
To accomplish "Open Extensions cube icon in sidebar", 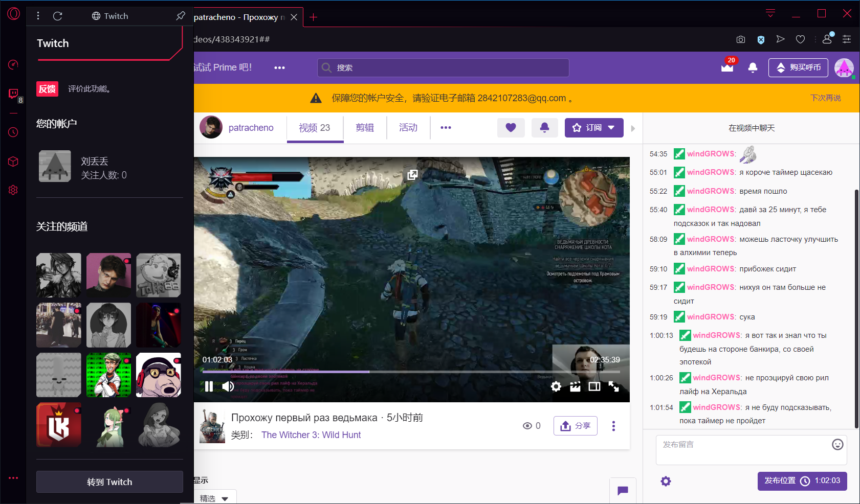I will (x=13, y=162).
